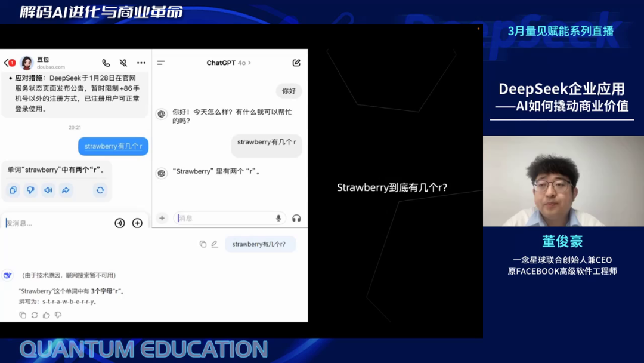
Task: Go back in the Doubao chat header
Action: (x=6, y=63)
